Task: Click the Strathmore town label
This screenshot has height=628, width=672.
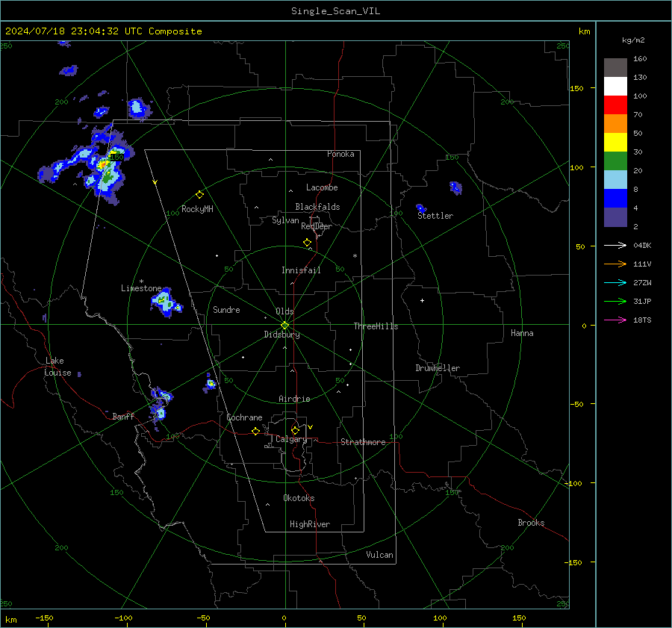Action: pyautogui.click(x=363, y=442)
